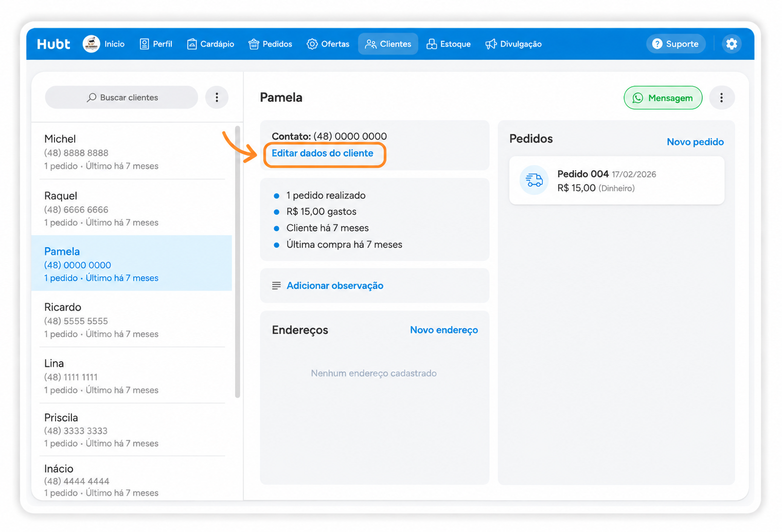Click the Cardápio menu icon
Screen dimensions: 782x532
point(192,44)
